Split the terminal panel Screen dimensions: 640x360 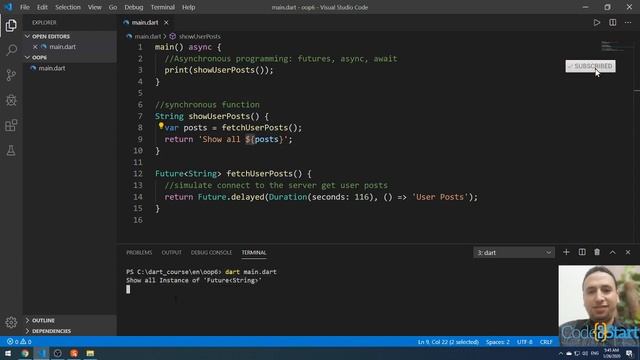(x=582, y=252)
